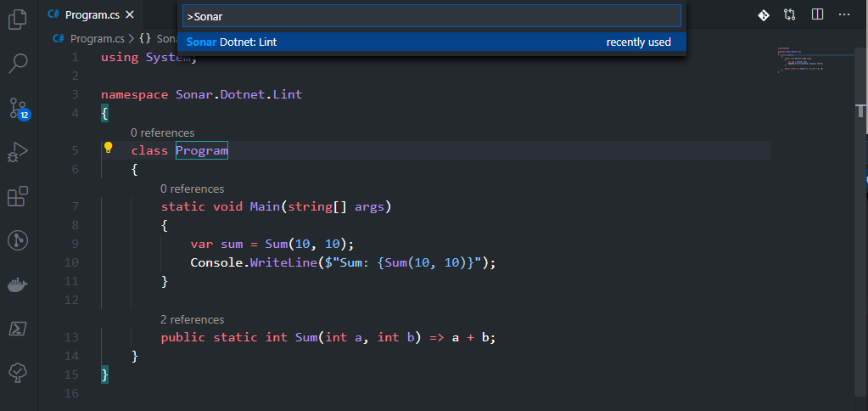Open the Run and Debug view

[x=18, y=152]
